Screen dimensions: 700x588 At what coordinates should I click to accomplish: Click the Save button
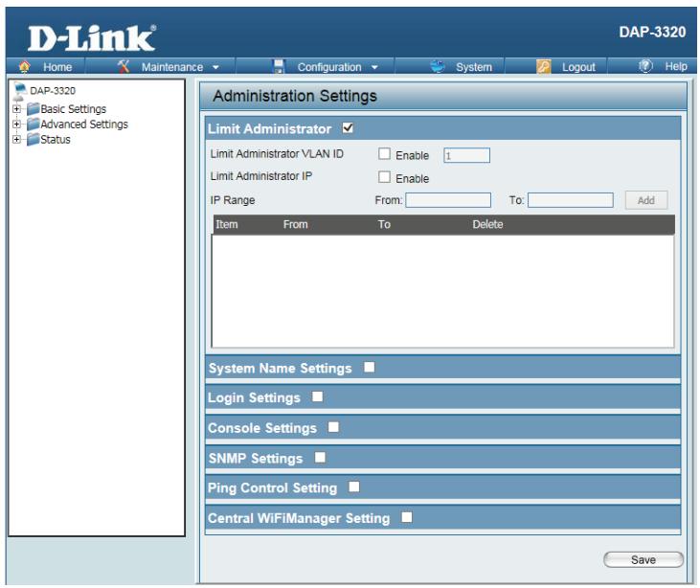644,559
